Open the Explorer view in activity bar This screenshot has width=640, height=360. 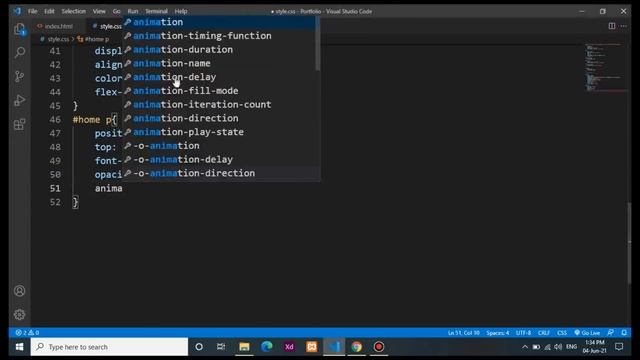[20, 29]
